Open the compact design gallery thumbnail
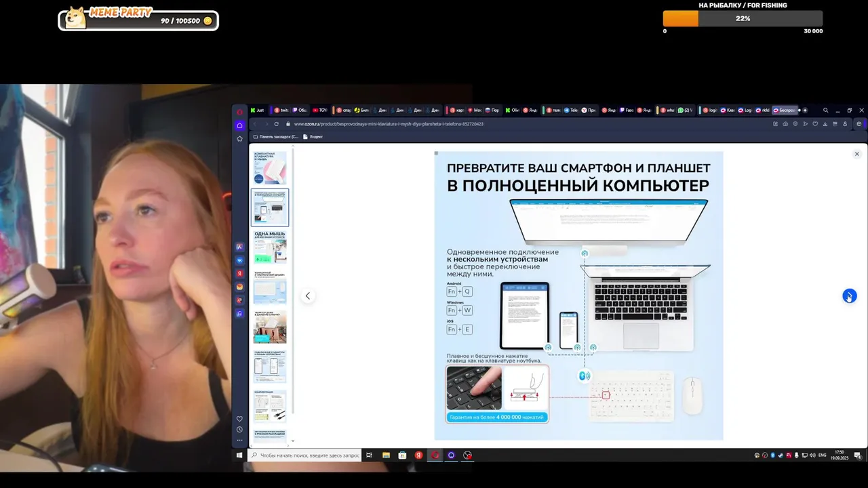This screenshot has height=488, width=868. tap(270, 287)
